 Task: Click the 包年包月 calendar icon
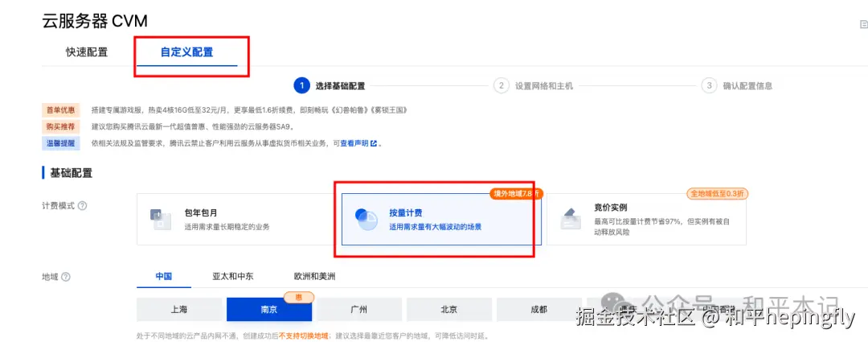click(161, 220)
